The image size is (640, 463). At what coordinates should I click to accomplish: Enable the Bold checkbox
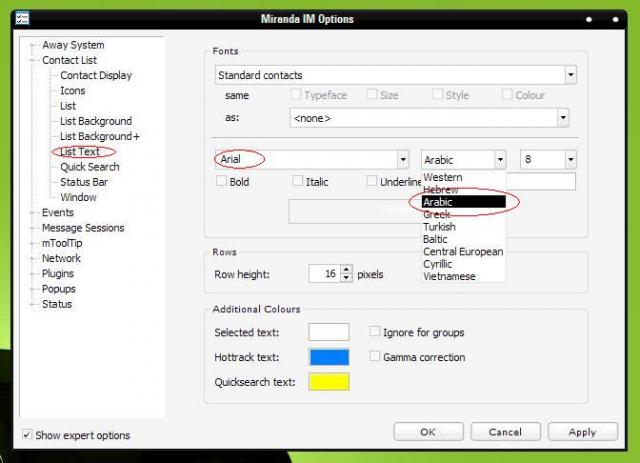coord(221,181)
